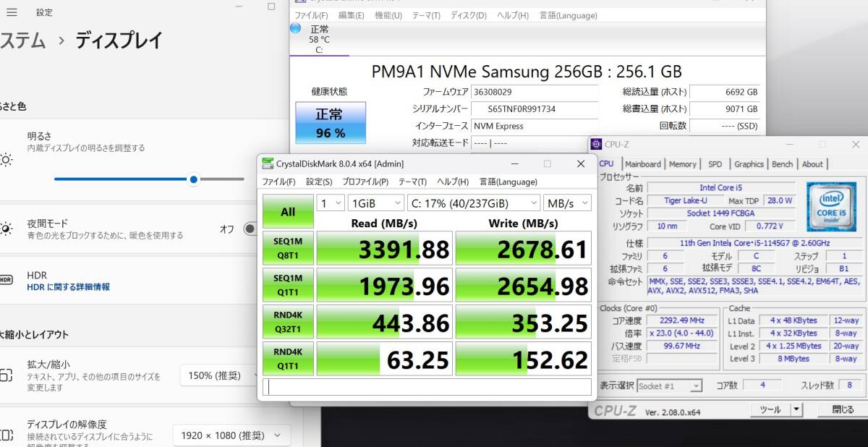
Task: Open the test count dropdown showing 1
Action: click(331, 203)
